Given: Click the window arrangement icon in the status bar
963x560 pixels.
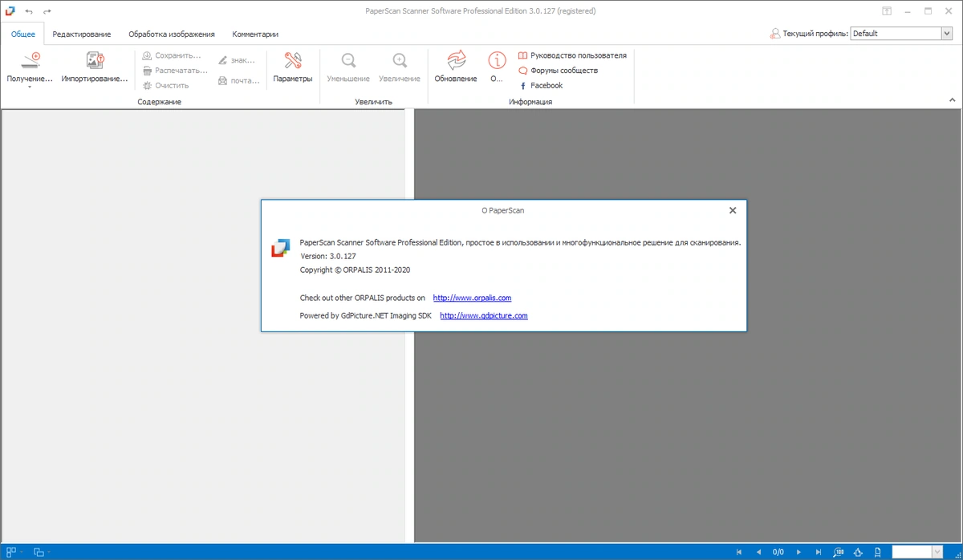Looking at the screenshot, I should 39,552.
